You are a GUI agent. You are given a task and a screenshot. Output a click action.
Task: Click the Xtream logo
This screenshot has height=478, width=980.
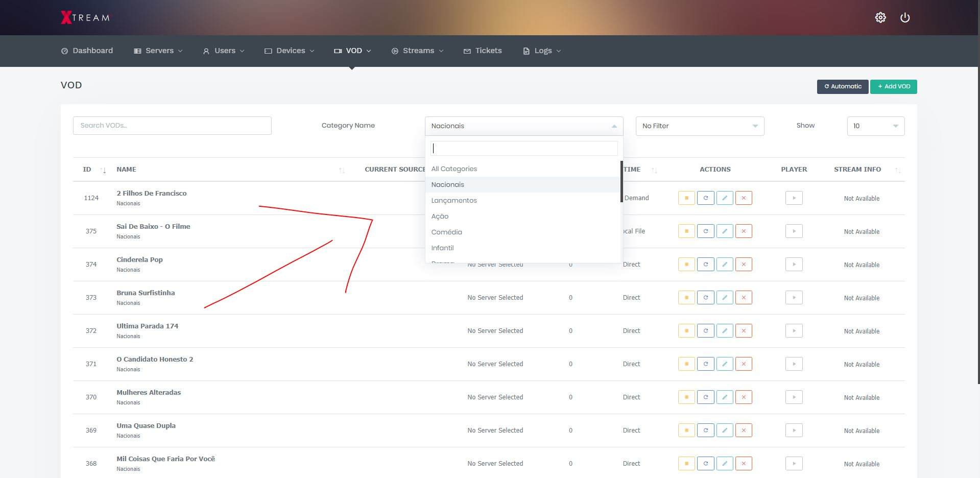coord(85,17)
